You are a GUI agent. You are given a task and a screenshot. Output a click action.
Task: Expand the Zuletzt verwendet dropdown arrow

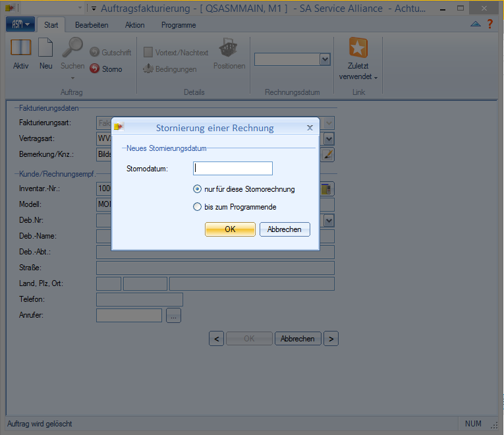(x=376, y=78)
